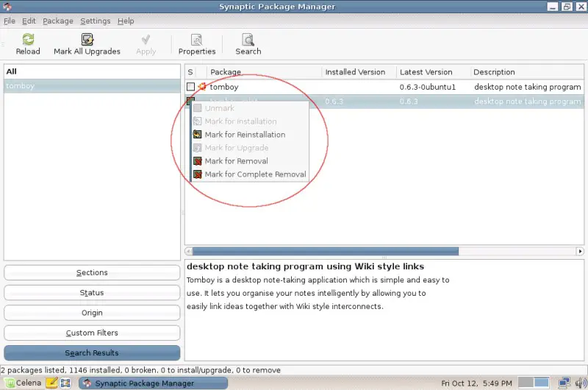The height and width of the screenshot is (390, 588).
Task: Sort by the S status column header
Action: point(190,72)
